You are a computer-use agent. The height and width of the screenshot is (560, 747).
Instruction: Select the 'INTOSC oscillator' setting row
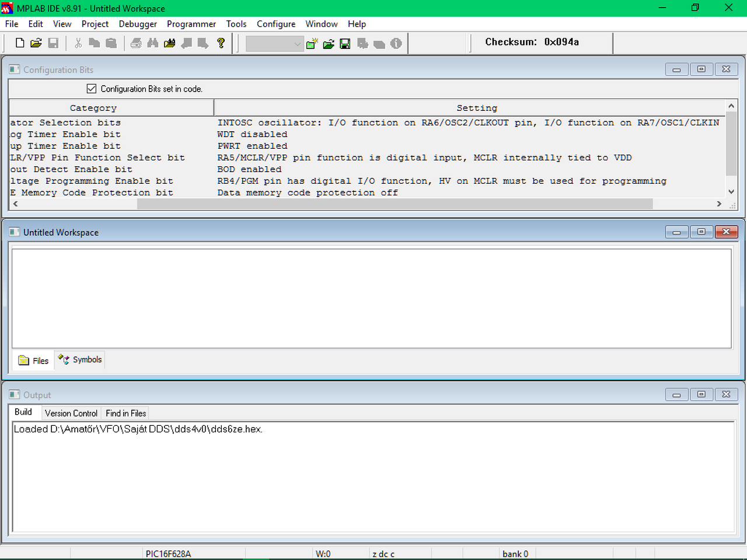click(x=468, y=123)
